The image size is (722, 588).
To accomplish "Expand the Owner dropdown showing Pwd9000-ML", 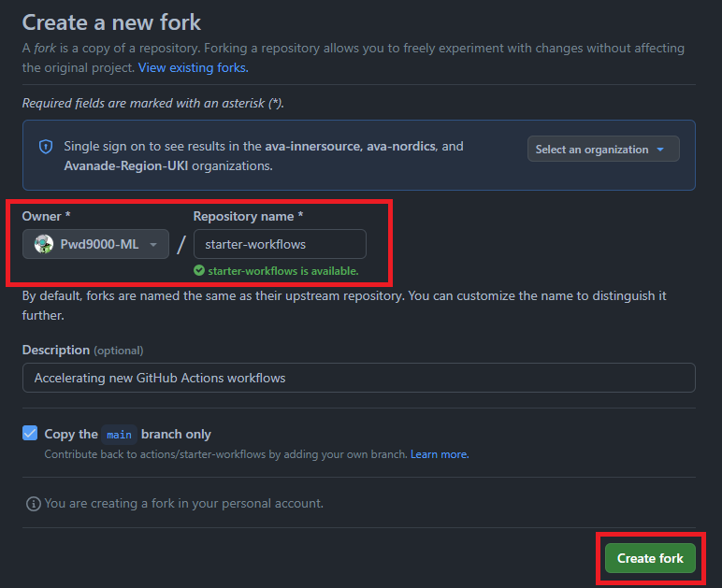I will click(x=96, y=244).
